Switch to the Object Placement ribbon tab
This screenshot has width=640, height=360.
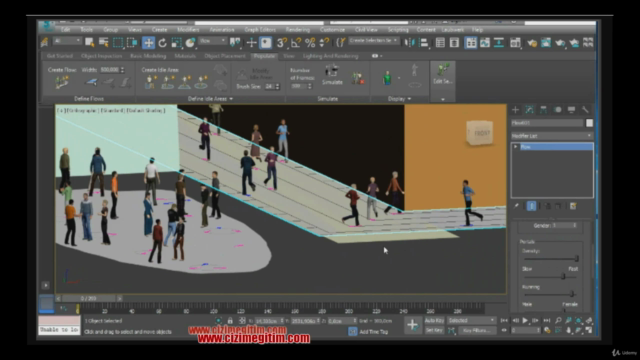225,56
